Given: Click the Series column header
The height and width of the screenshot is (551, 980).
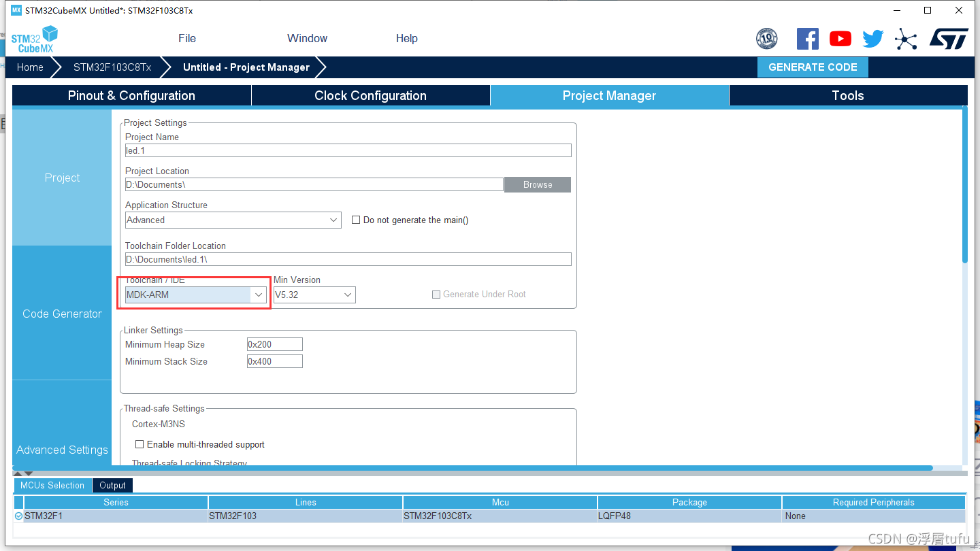Looking at the screenshot, I should [x=116, y=502].
